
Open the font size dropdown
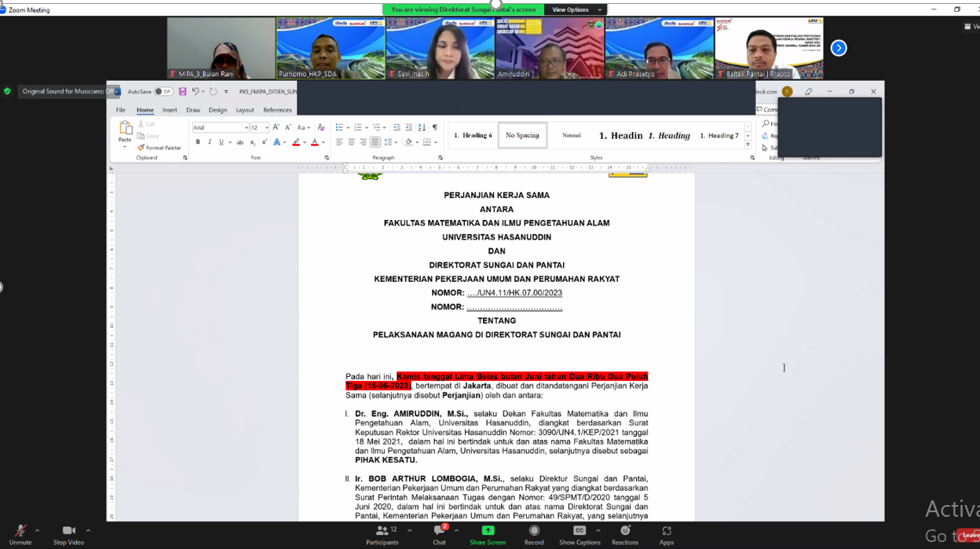(x=267, y=127)
